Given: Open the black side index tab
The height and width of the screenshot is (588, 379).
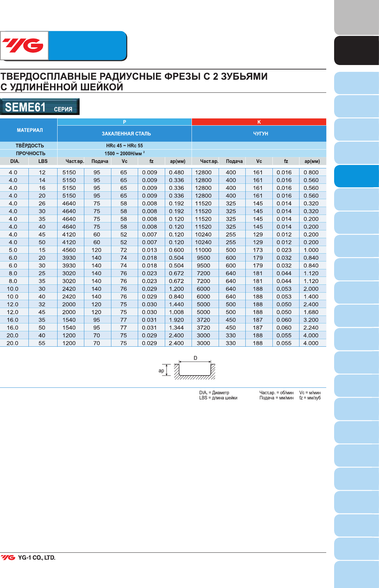Looking at the screenshot, I should coord(356,50).
